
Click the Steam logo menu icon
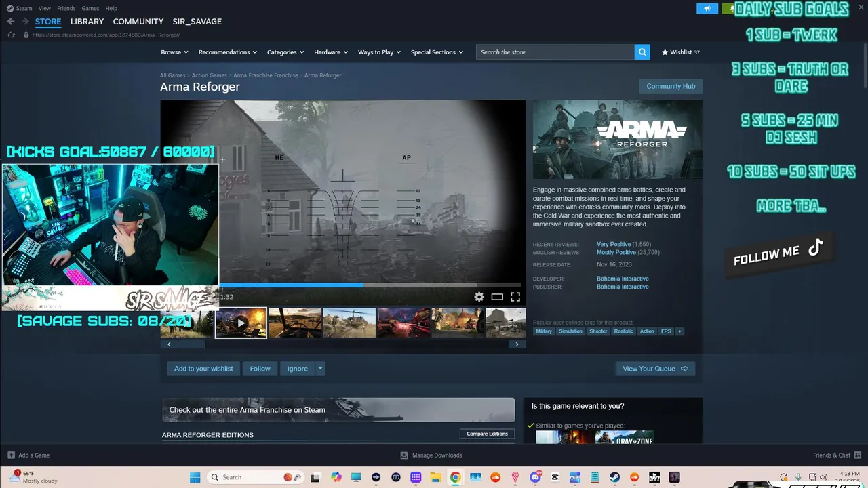(x=10, y=8)
